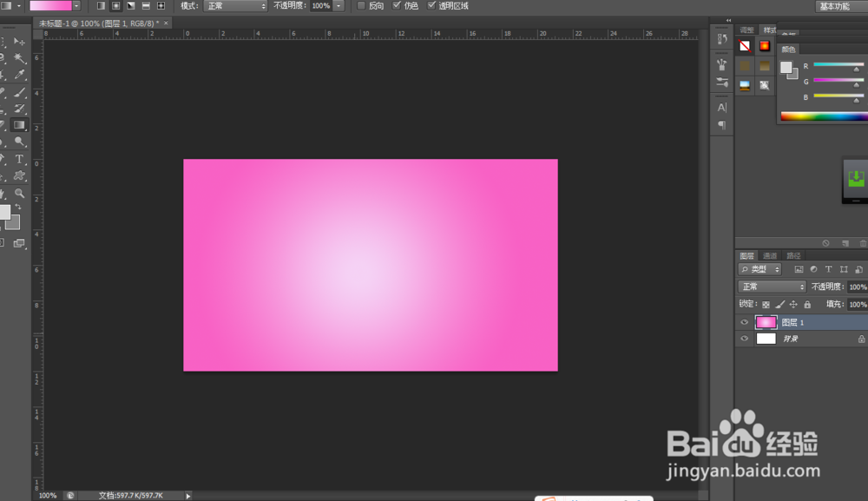Image resolution: width=868 pixels, height=501 pixels.
Task: Select the Eyedropper tool
Action: tap(19, 74)
